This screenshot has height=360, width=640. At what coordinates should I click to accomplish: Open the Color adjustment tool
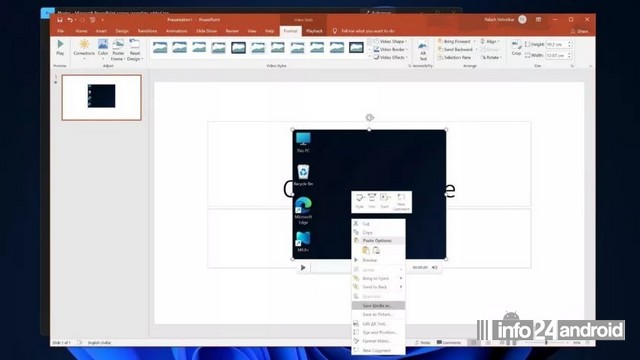tap(103, 48)
